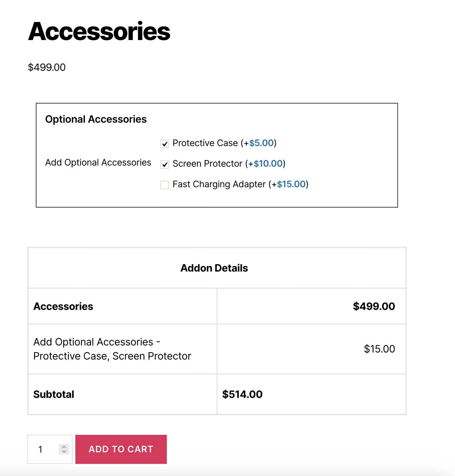This screenshot has width=455, height=476.
Task: Uncheck the Screen Protector checkbox
Action: (x=165, y=164)
